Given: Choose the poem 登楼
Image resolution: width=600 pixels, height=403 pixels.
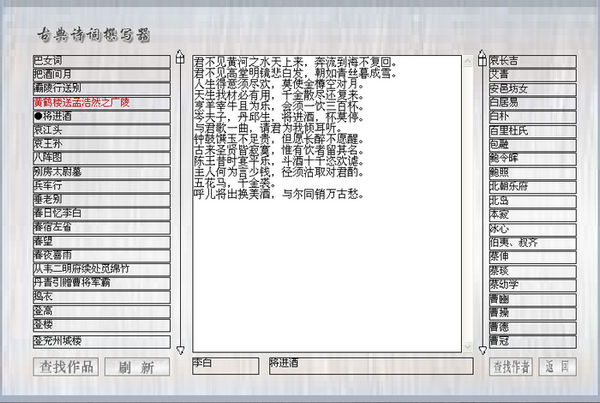Looking at the screenshot, I should (102, 325).
